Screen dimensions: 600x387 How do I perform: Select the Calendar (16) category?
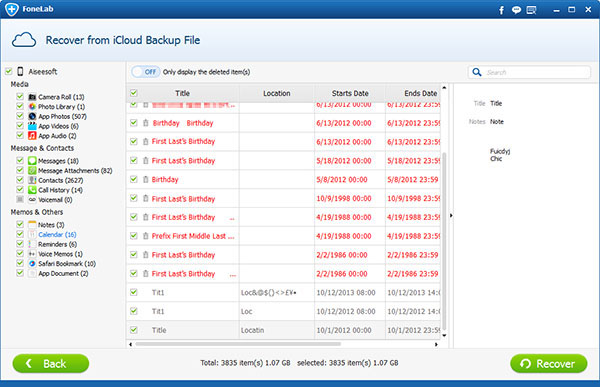pyautogui.click(x=57, y=234)
